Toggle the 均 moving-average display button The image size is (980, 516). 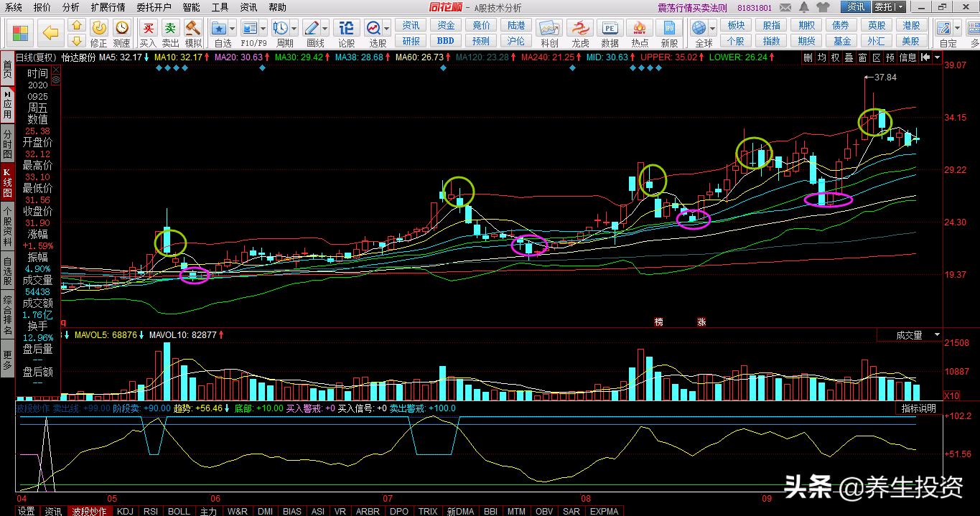pyautogui.click(x=822, y=57)
